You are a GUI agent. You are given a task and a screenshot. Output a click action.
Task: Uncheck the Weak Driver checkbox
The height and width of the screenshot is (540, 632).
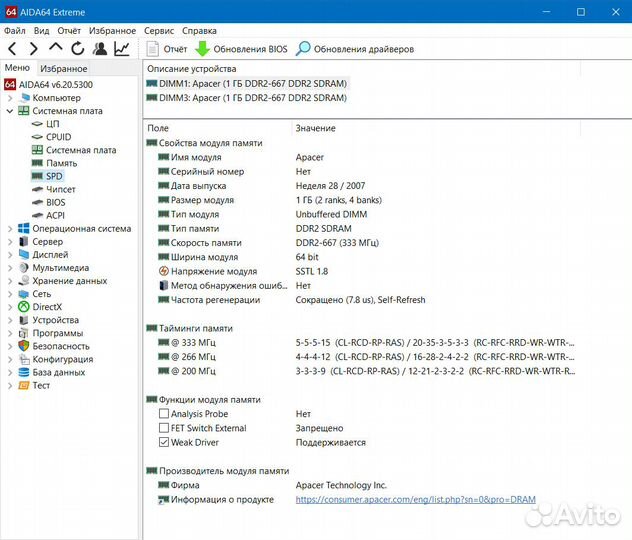tap(164, 442)
